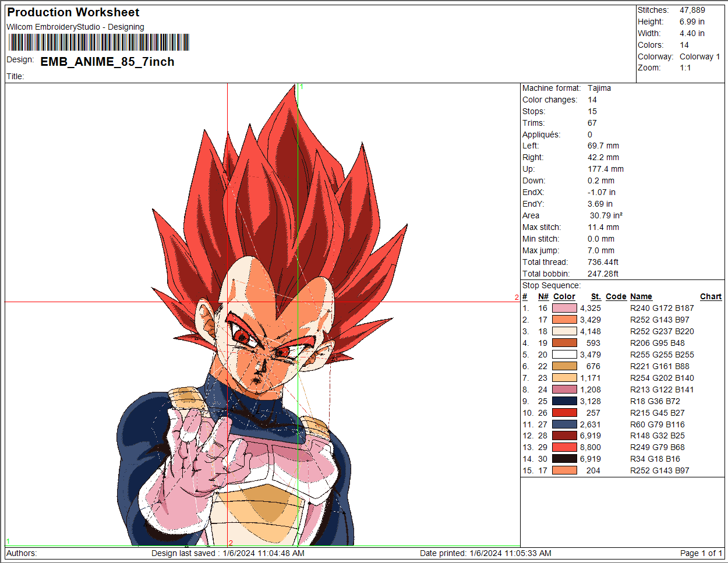Select the white swatch for stop 5
The image size is (728, 563).
[564, 355]
